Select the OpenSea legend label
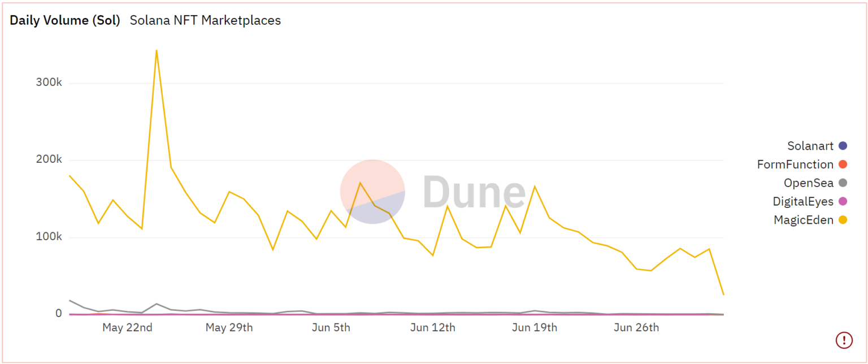The width and height of the screenshot is (868, 364). click(x=809, y=183)
